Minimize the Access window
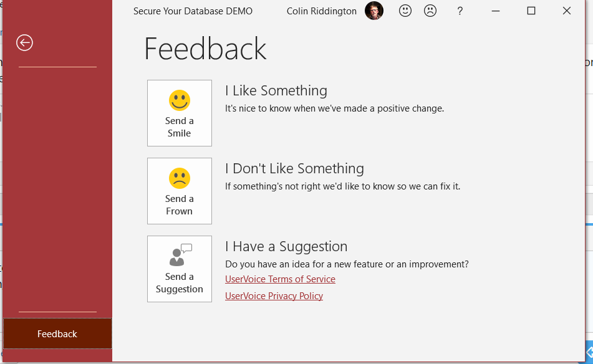593x364 pixels. coord(497,11)
